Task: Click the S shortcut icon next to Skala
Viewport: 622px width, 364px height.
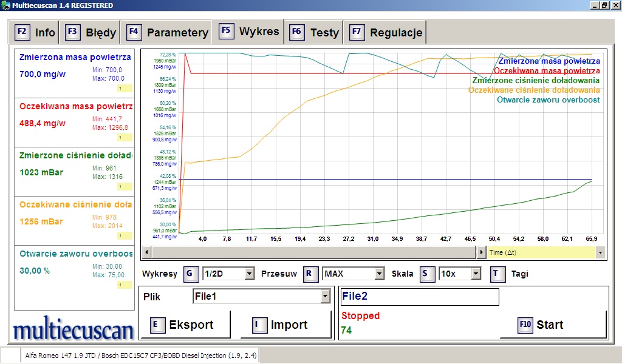Action: tap(426, 274)
